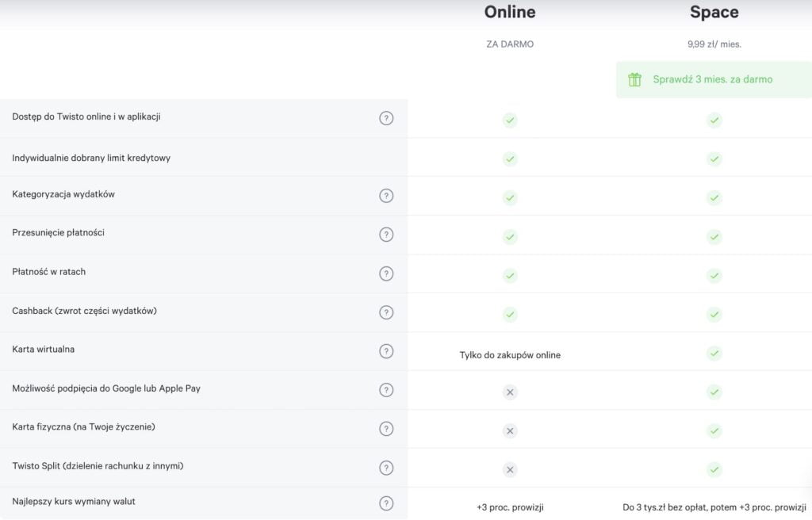Click 'Cashback (zwrot części wydatków)' label
Viewport: 812px width, 520px height.
pyautogui.click(x=84, y=311)
